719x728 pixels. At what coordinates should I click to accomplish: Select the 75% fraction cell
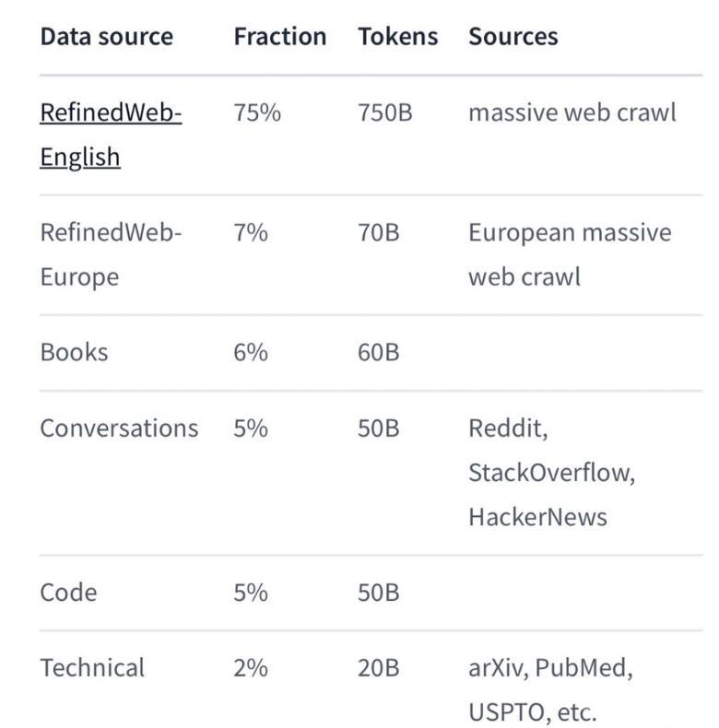tap(257, 112)
